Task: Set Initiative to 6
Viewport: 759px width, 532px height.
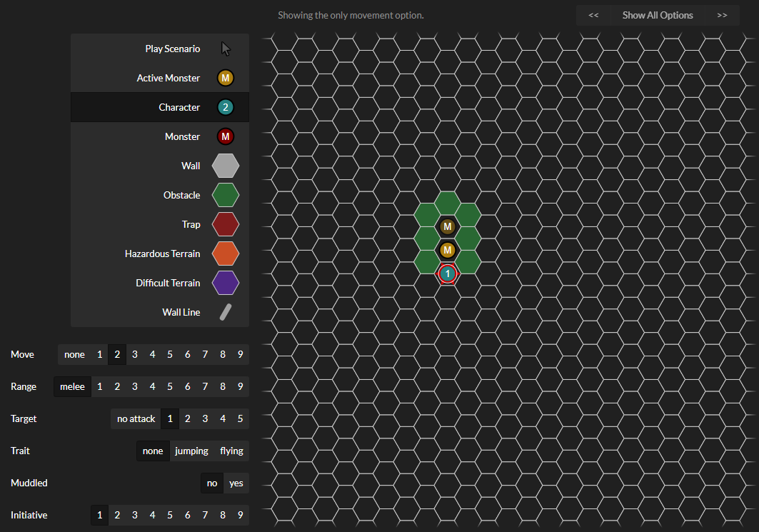Action: (188, 515)
